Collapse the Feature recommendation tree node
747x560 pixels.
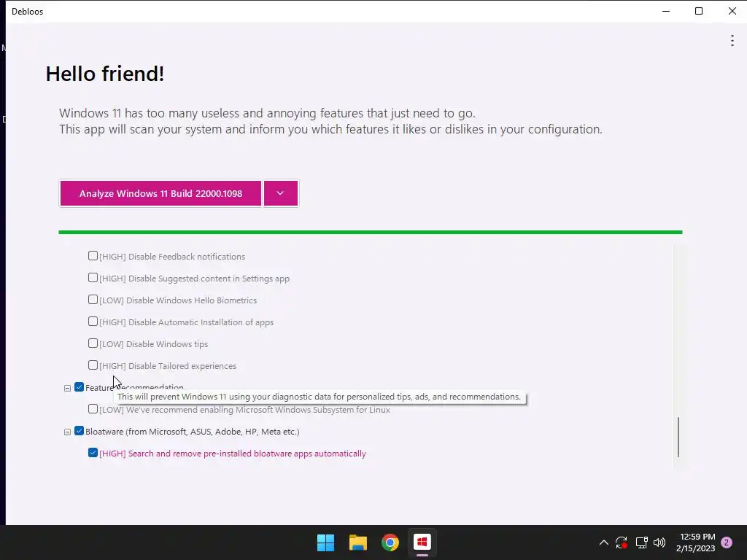(67, 388)
